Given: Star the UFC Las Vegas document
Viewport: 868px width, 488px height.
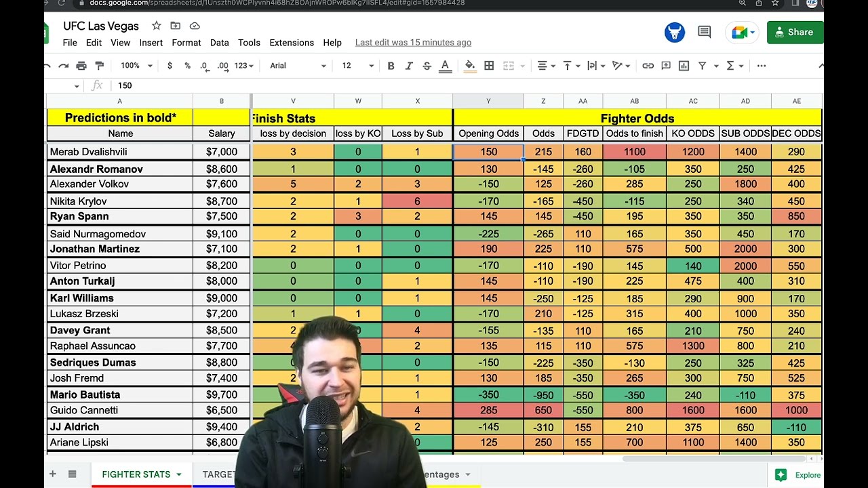Looking at the screenshot, I should tap(156, 26).
